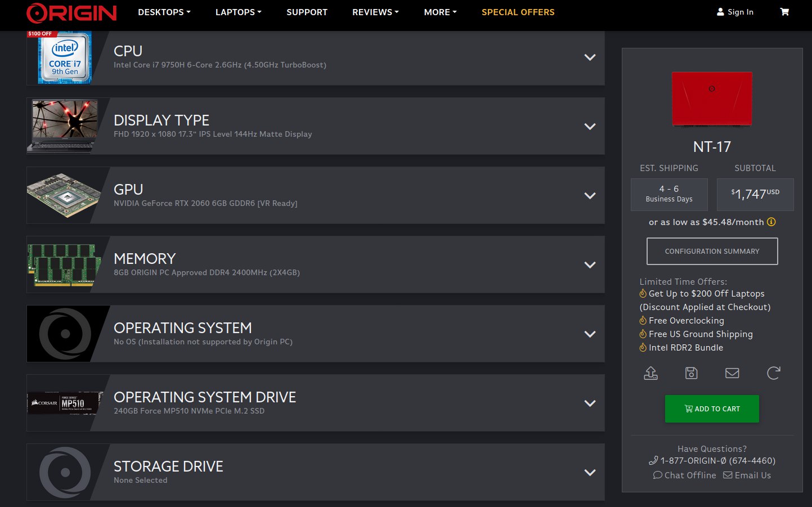Open the Configuration Summary
The width and height of the screenshot is (812, 507).
point(712,251)
